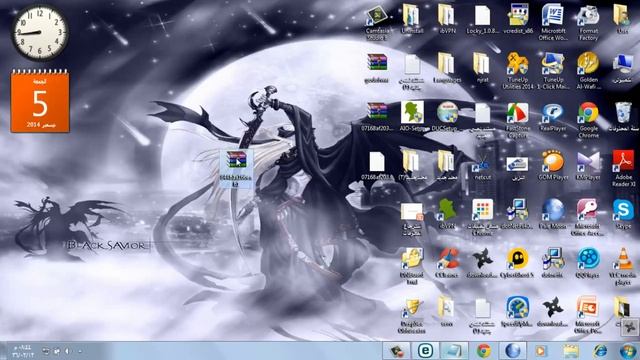Launch the Microsoft Office Access shortcut

click(x=587, y=218)
